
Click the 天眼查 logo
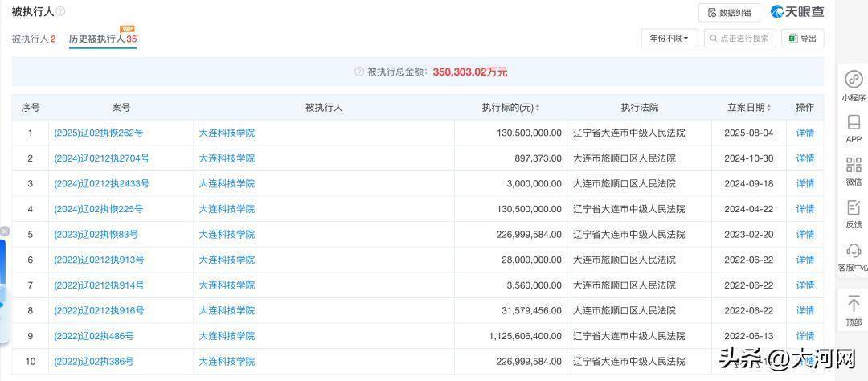click(797, 12)
